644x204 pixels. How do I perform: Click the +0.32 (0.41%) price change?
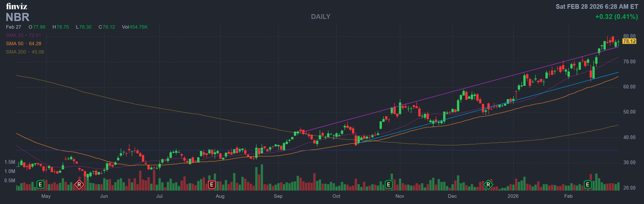(617, 17)
